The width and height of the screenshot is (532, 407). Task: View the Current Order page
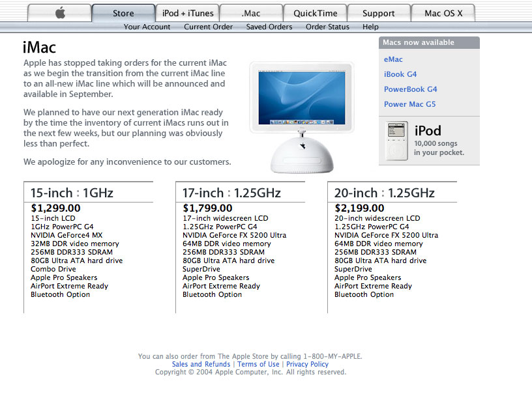[x=209, y=27]
